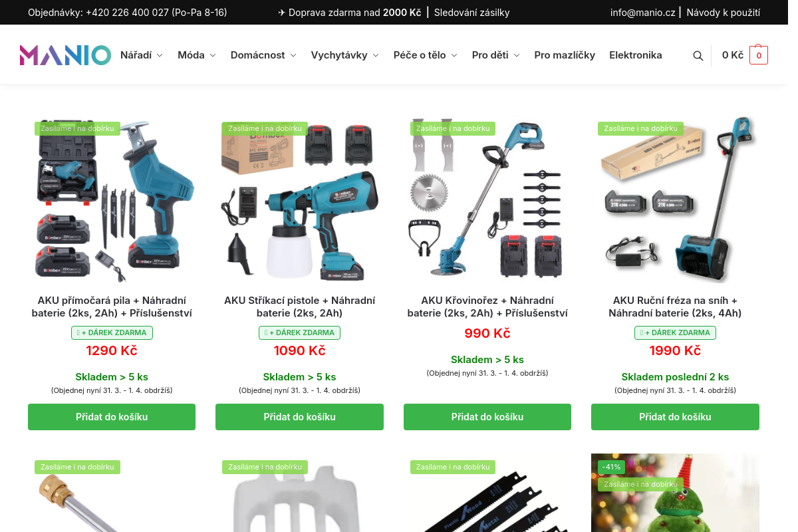
Task: Expand the Móda dropdown menu
Action: coord(196,55)
